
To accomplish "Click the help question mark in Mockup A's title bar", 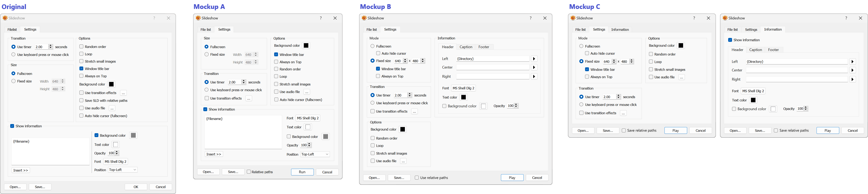I will pyautogui.click(x=320, y=18).
